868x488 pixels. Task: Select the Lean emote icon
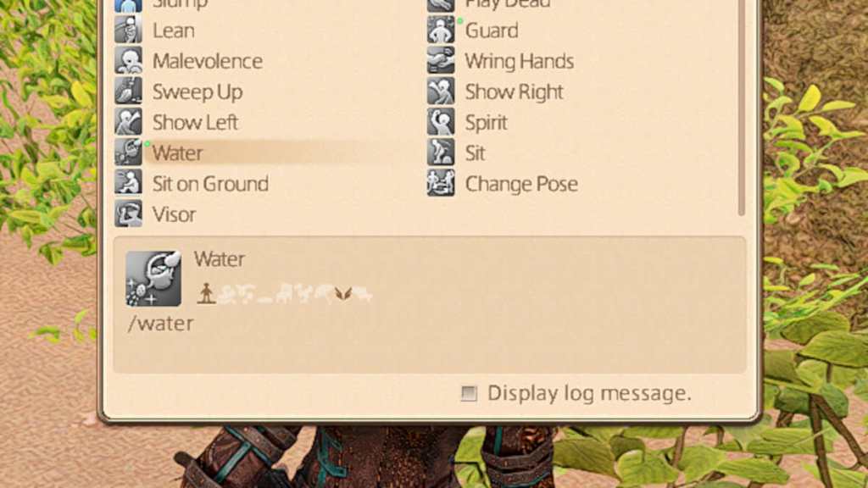pyautogui.click(x=129, y=30)
